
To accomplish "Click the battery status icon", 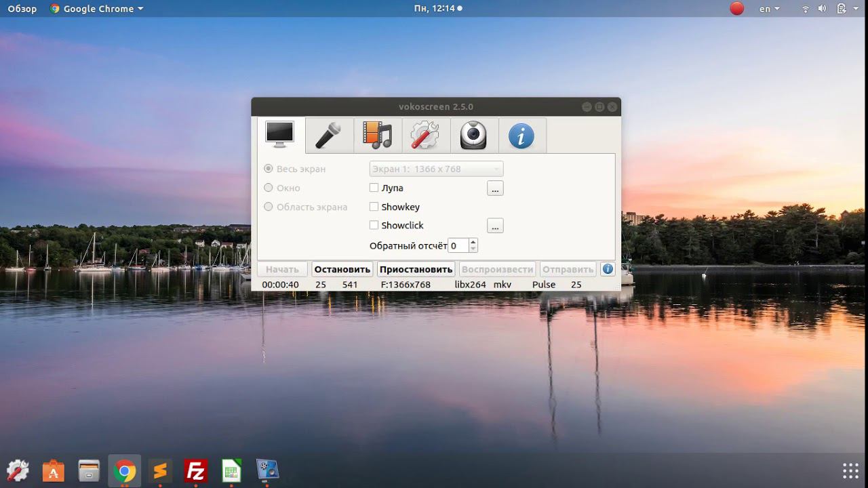I will click(842, 9).
